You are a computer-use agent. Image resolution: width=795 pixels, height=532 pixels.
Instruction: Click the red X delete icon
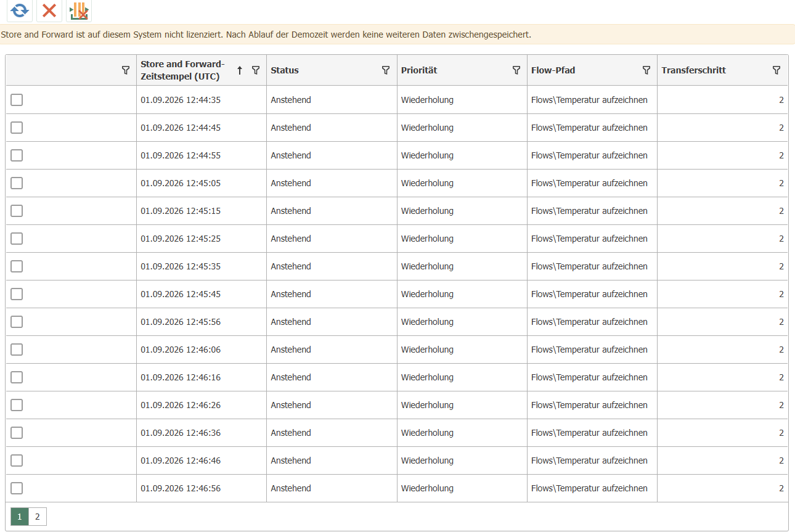[x=49, y=10]
